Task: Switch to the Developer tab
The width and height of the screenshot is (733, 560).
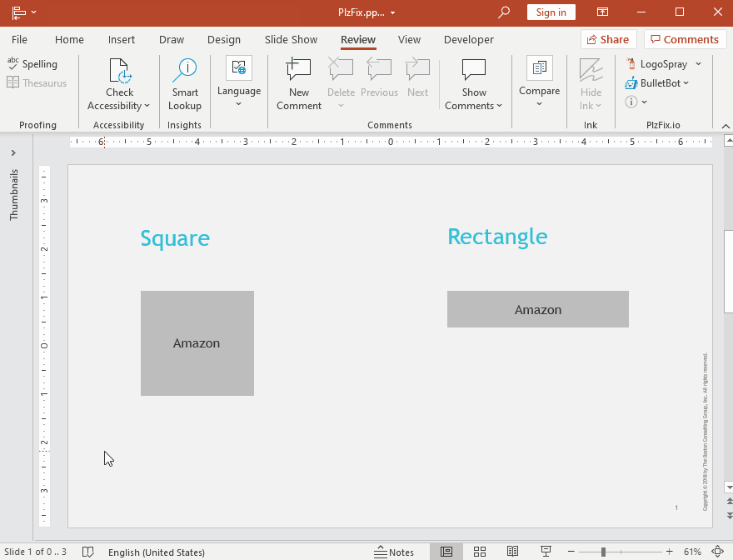Action: pyautogui.click(x=468, y=39)
